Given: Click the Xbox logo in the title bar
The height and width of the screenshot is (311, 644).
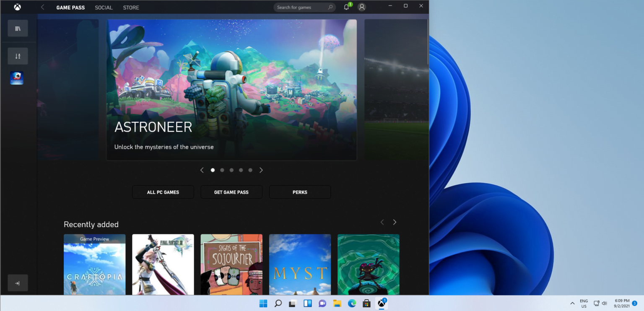Looking at the screenshot, I should (x=17, y=7).
